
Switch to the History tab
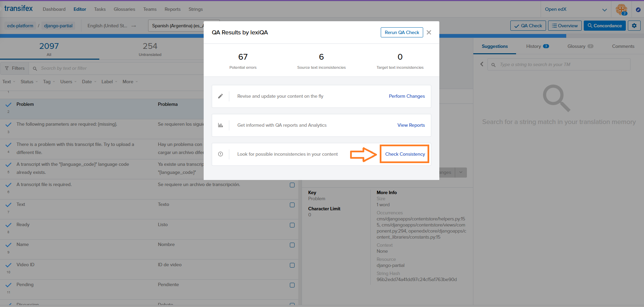coord(537,47)
